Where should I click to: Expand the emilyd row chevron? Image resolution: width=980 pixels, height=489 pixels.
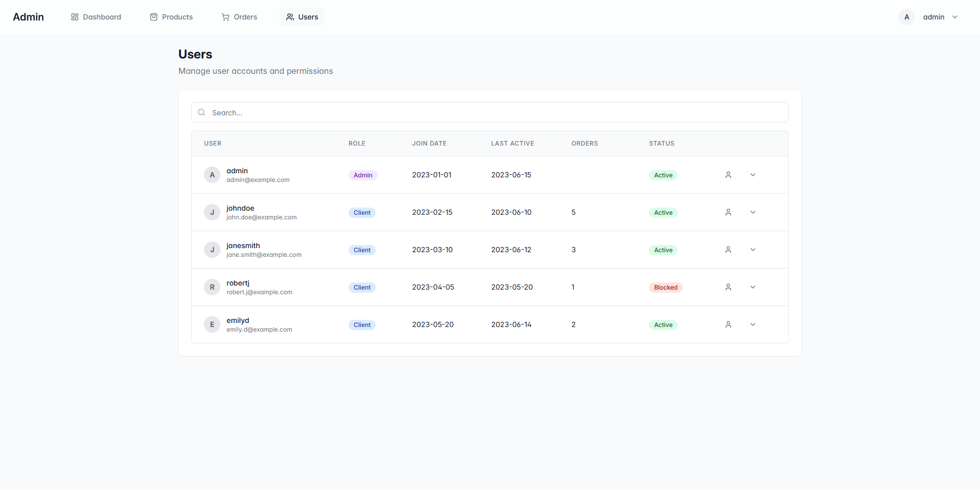[x=753, y=324]
